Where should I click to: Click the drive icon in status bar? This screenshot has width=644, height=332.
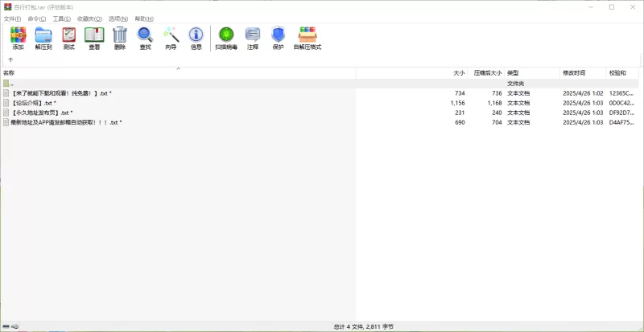pyautogui.click(x=6, y=326)
